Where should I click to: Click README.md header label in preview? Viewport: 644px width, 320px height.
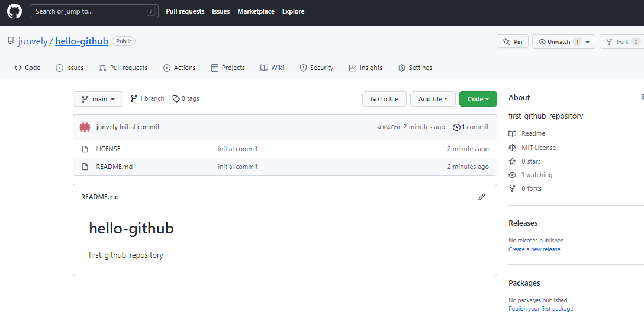click(100, 197)
